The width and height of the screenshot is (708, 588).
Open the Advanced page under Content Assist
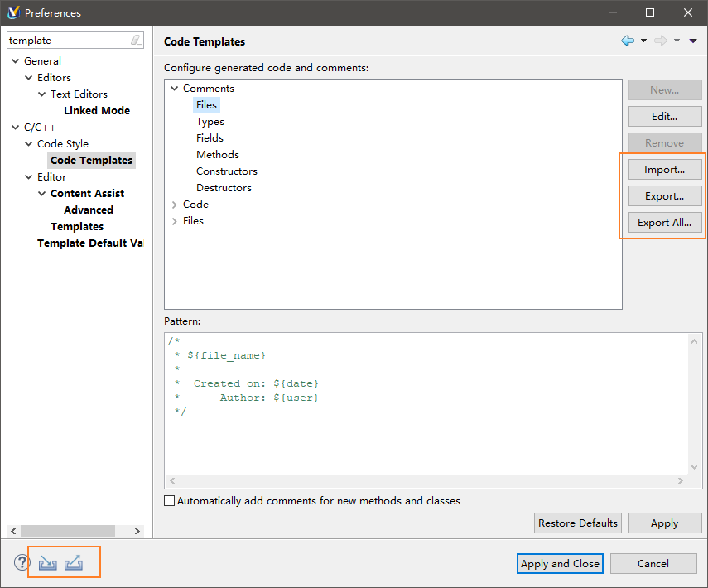[89, 210]
